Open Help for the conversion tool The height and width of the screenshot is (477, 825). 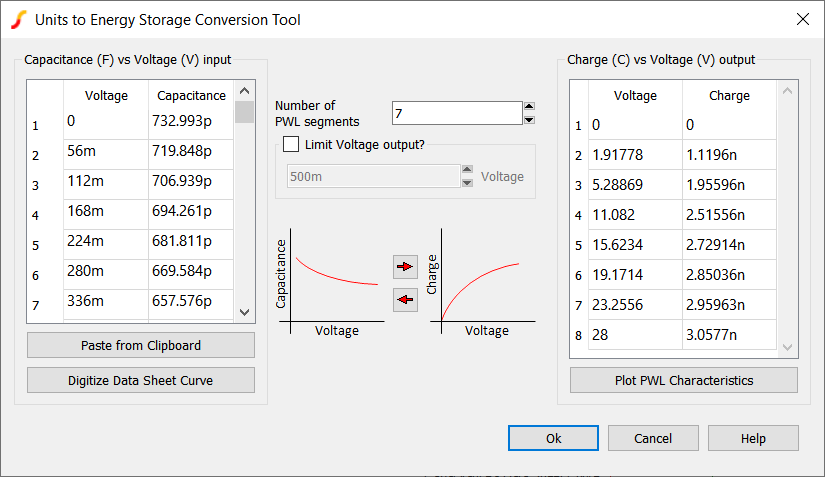(753, 438)
